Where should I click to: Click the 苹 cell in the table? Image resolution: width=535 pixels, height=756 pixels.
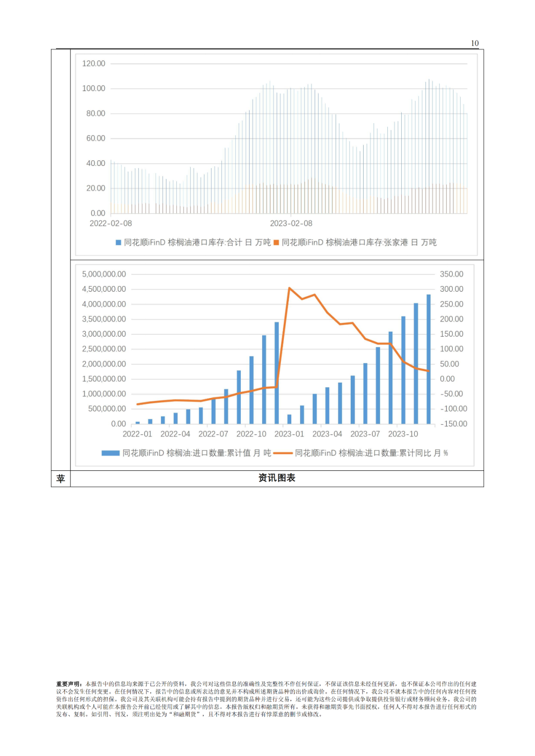(60, 478)
